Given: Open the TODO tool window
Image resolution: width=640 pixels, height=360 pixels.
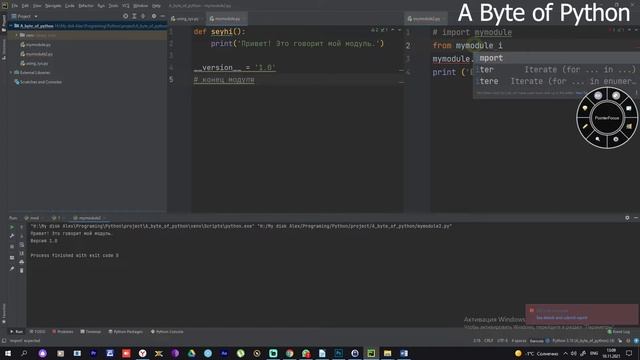Looking at the screenshot, I should 38,332.
